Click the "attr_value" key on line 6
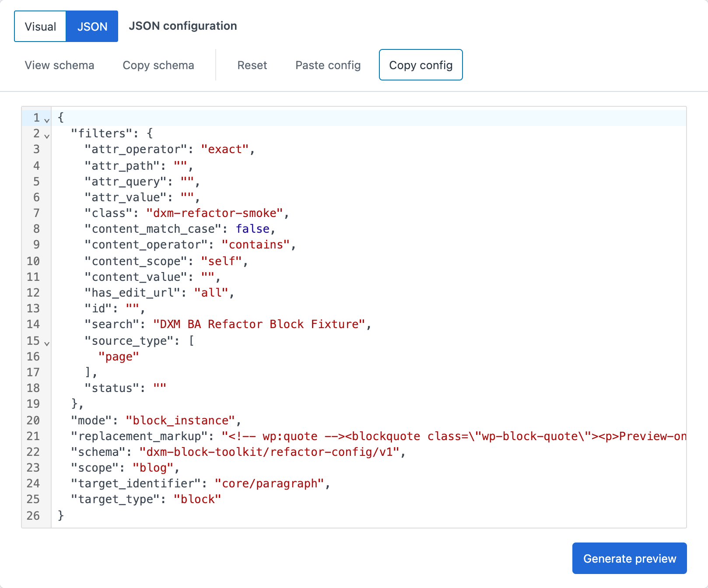 point(126,197)
